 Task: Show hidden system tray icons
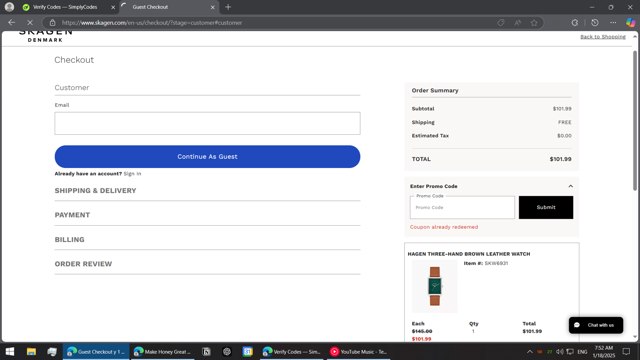(x=529, y=351)
